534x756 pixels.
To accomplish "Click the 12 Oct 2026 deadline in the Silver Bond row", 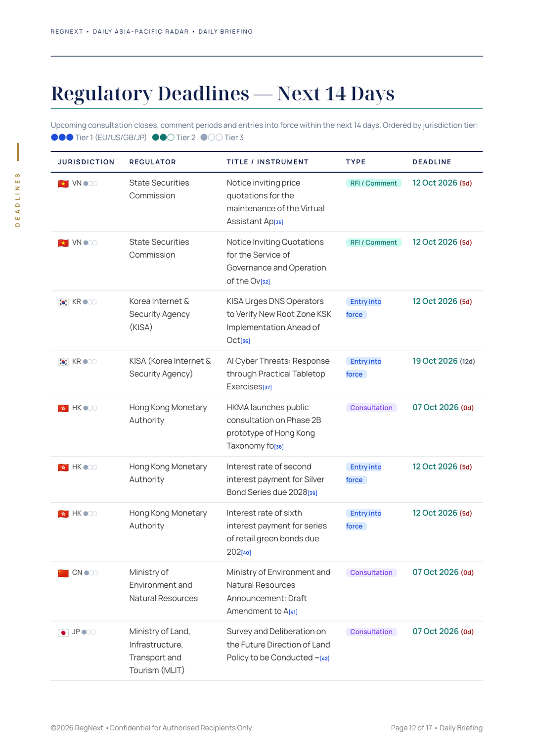I will (442, 467).
